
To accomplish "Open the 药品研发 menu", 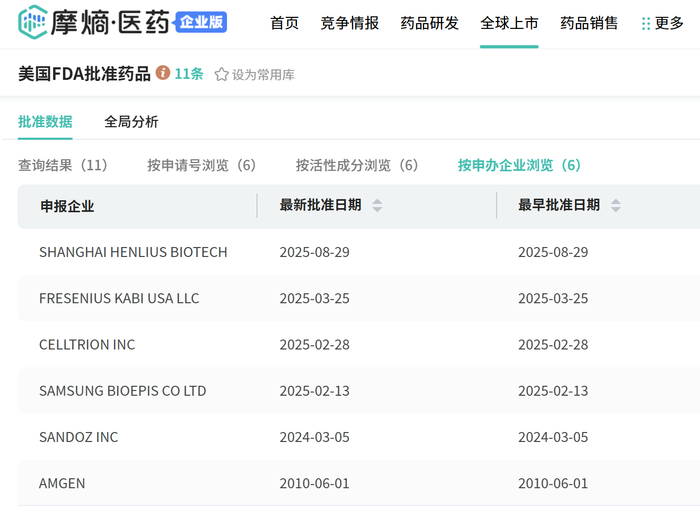I will 429,23.
